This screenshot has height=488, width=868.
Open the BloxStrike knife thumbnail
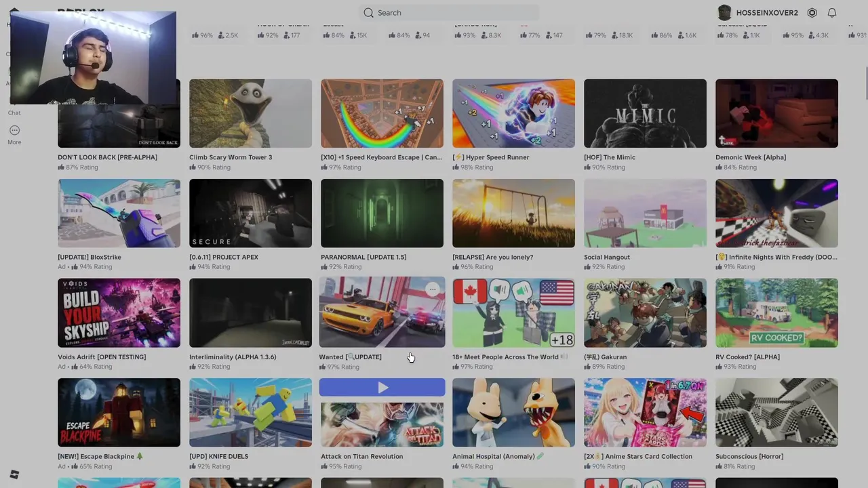tap(119, 213)
